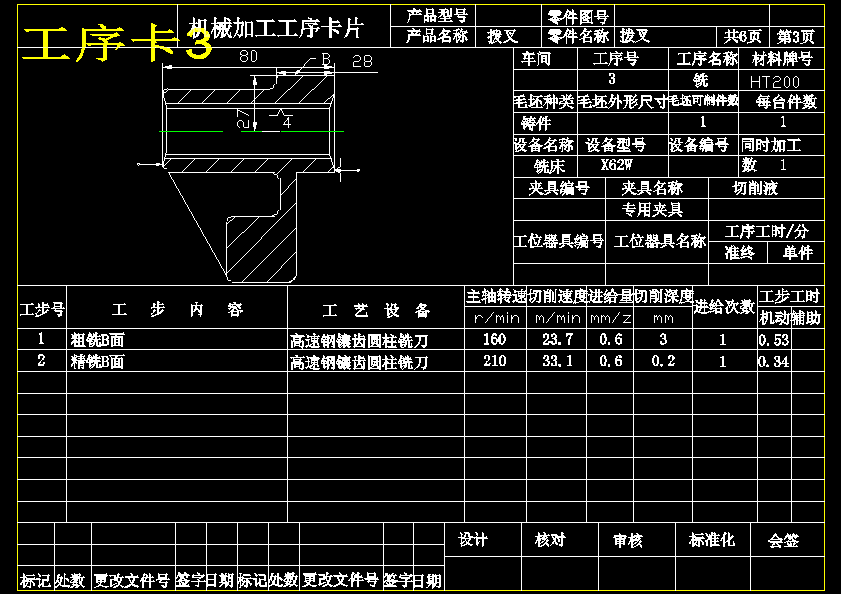Image resolution: width=841 pixels, height=594 pixels.
Task: Click the X62W equipment model value
Action: coord(616,165)
